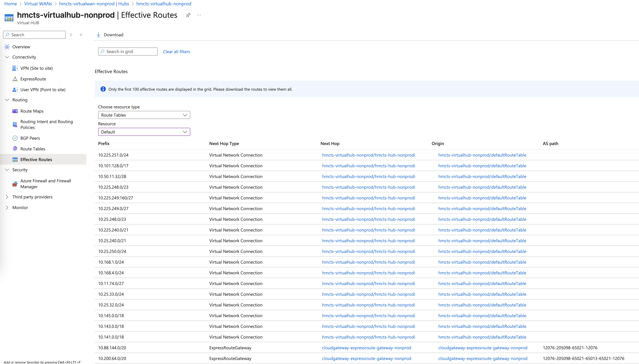Viewport: 639px width, 364px height.
Task: Open the Choose resource type dropdown
Action: (x=144, y=115)
